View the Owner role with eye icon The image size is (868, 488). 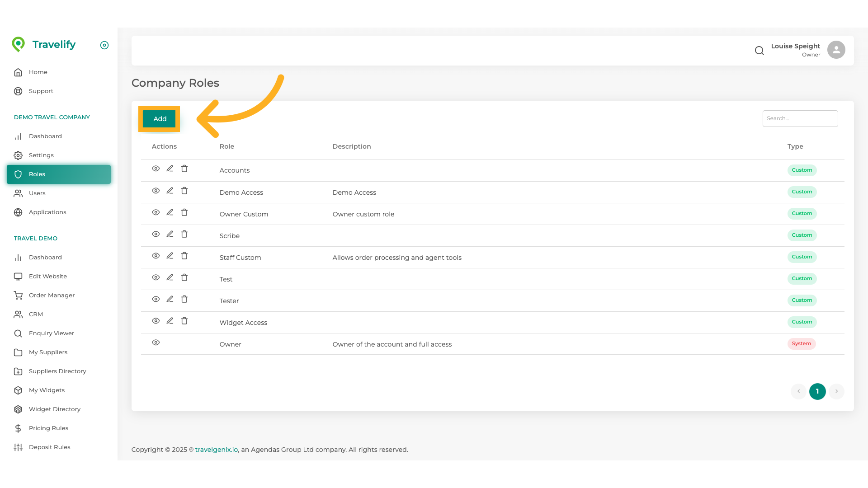pos(156,343)
